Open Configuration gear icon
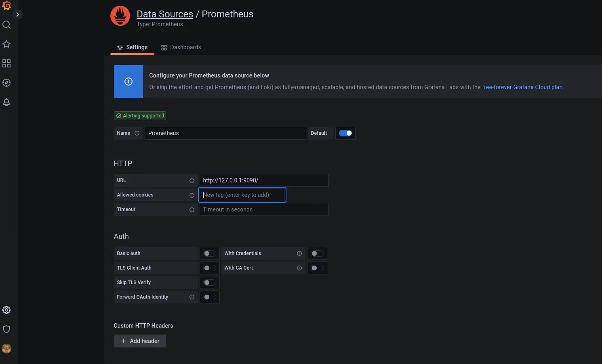 coord(6,310)
